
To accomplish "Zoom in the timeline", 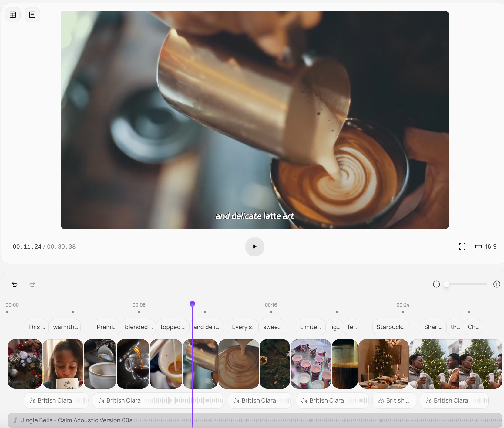I will (x=496, y=284).
